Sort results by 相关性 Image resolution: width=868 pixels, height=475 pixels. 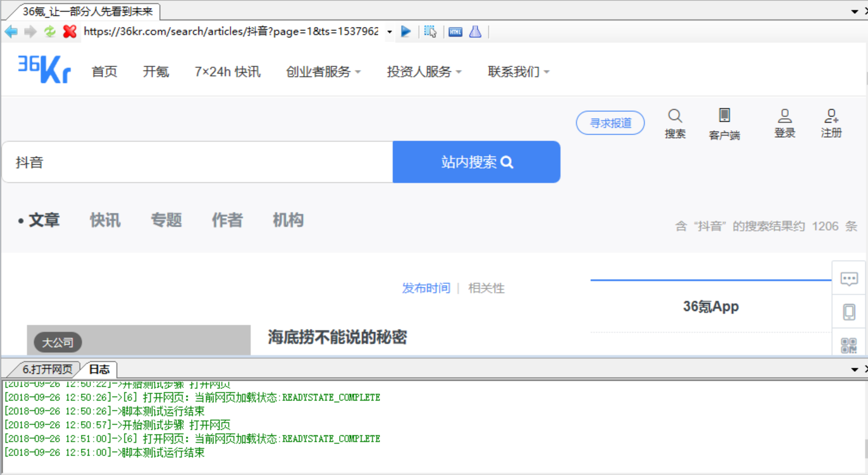click(x=486, y=288)
